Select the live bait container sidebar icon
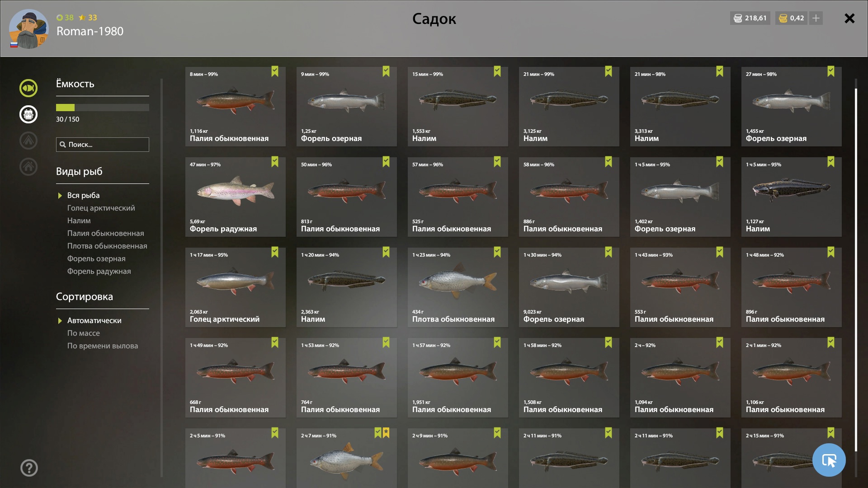 (x=28, y=114)
